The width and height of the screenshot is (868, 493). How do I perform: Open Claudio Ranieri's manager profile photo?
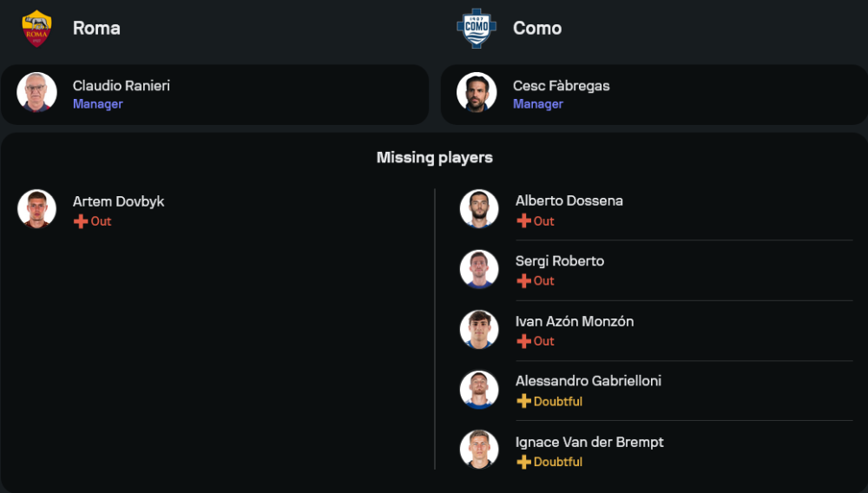point(36,92)
